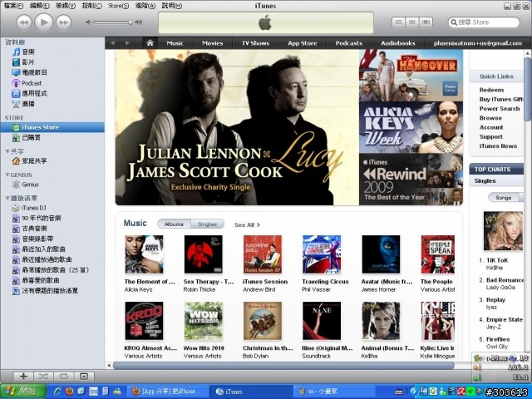
Task: Click the horizontal scrollbar at the bottom
Action: tap(283, 366)
